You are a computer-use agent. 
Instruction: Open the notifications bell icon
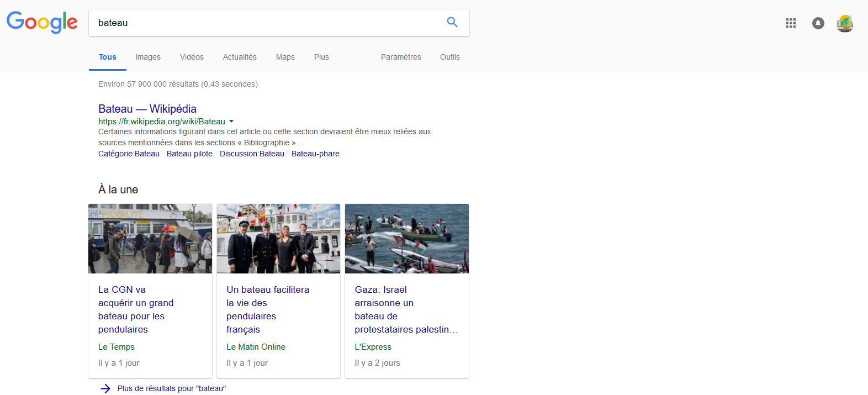click(x=818, y=23)
